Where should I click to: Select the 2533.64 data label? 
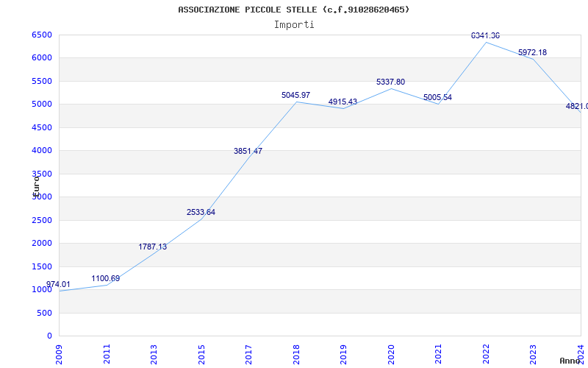point(201,213)
